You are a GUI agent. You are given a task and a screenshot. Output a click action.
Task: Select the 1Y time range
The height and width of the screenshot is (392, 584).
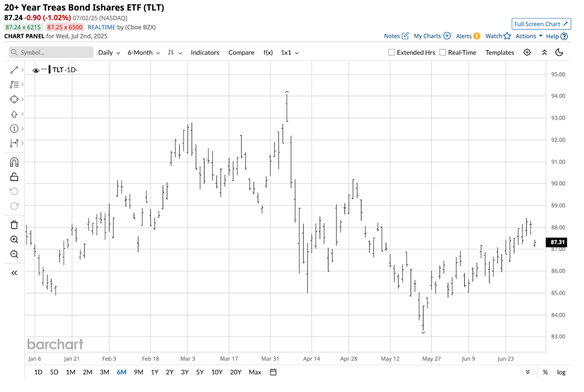155,372
